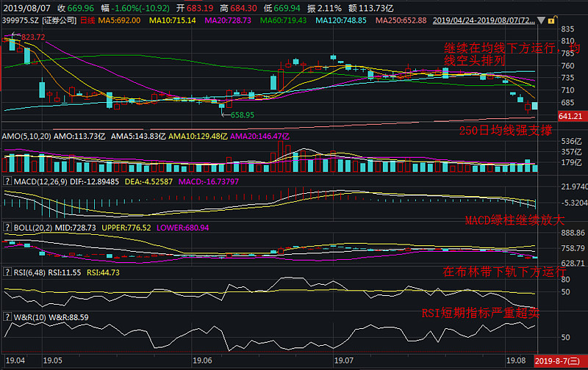
Task: Select the low price 669.94
Action: [287, 8]
